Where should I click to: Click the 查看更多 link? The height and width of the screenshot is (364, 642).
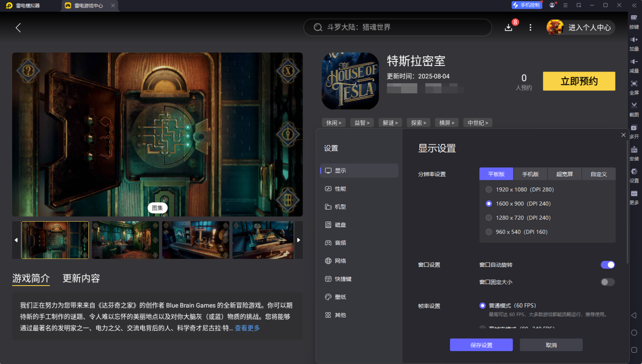point(247,328)
